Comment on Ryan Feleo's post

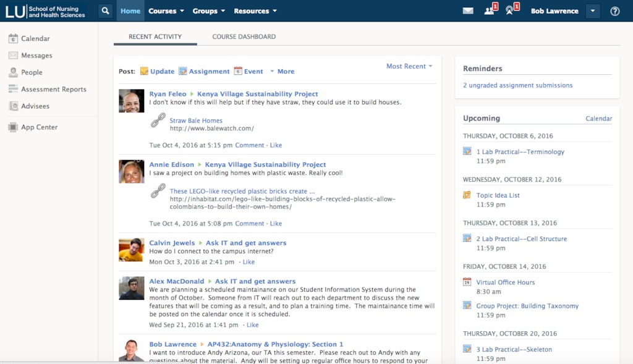(x=250, y=145)
